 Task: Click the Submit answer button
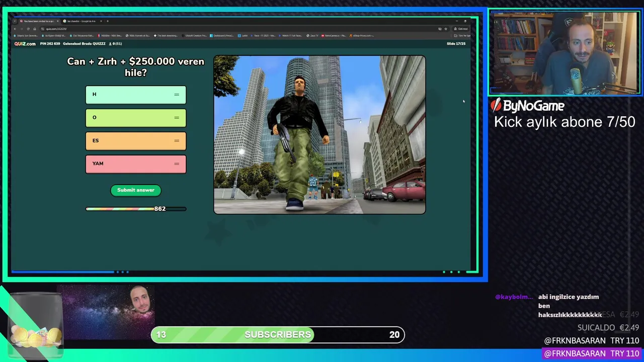pyautogui.click(x=136, y=190)
